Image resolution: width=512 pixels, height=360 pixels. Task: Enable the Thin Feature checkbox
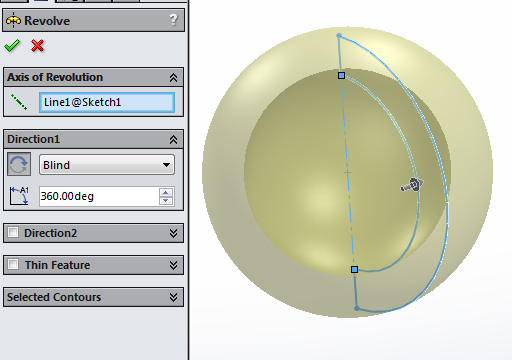[13, 264]
